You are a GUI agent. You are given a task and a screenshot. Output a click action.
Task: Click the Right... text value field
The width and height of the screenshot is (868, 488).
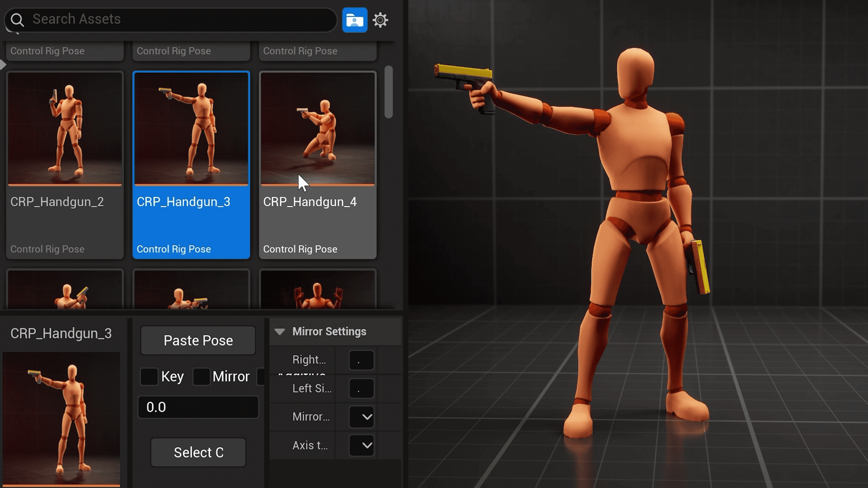pos(361,360)
